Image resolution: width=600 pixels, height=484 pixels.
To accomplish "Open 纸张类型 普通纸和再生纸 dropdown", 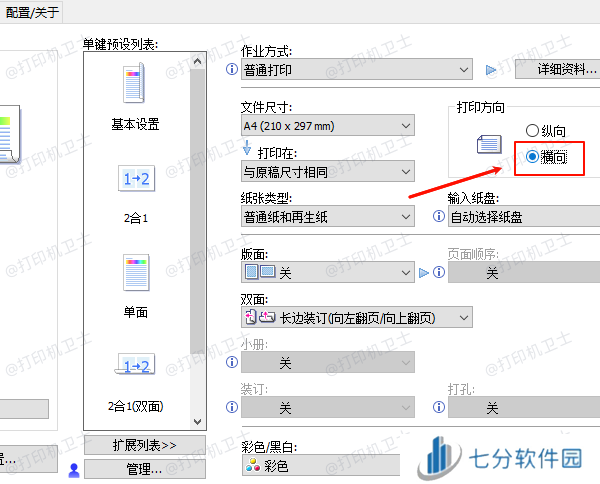I will [x=328, y=216].
